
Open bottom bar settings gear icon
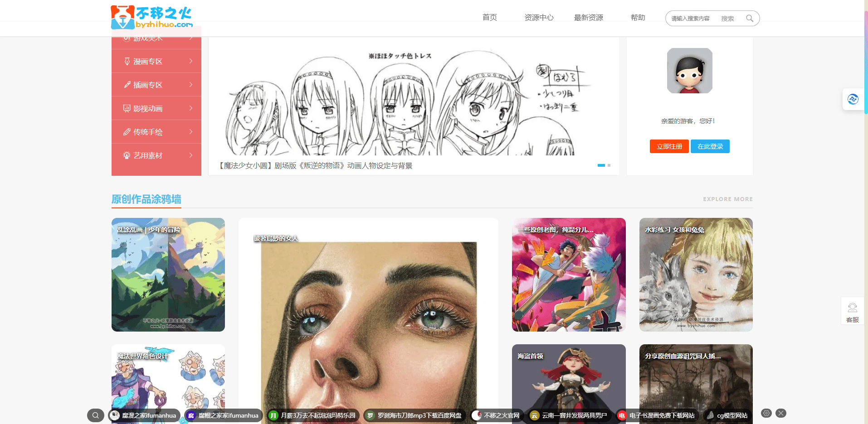pos(766,413)
